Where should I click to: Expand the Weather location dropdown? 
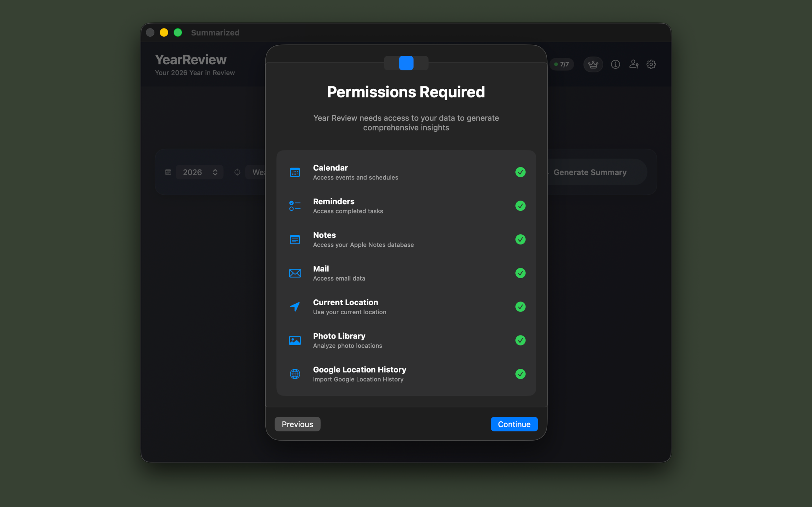pos(258,172)
